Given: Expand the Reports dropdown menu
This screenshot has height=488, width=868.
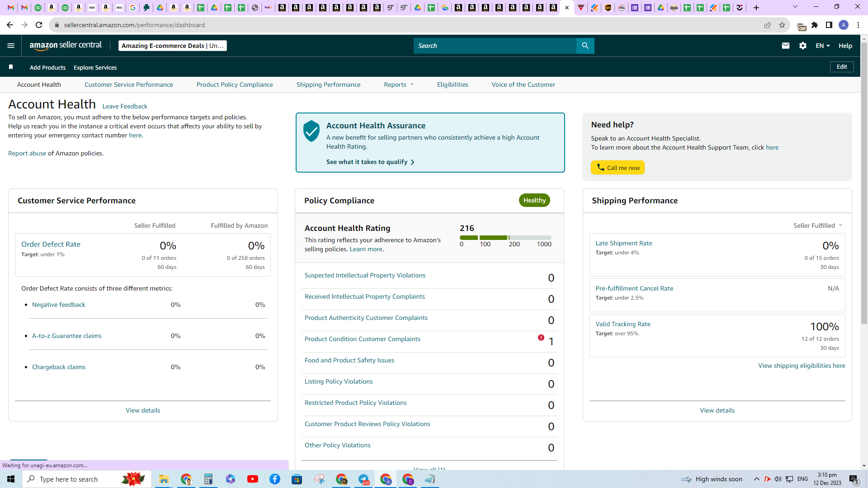Looking at the screenshot, I should tap(399, 84).
